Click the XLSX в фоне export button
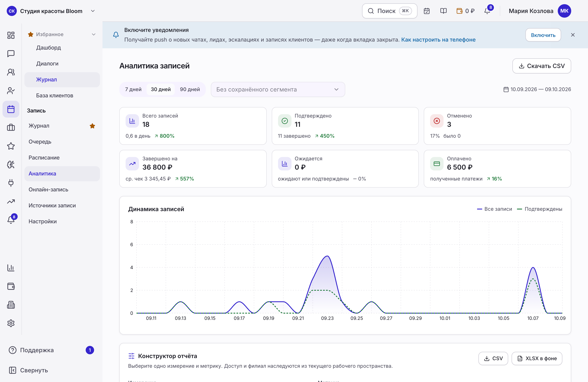 coord(537,358)
